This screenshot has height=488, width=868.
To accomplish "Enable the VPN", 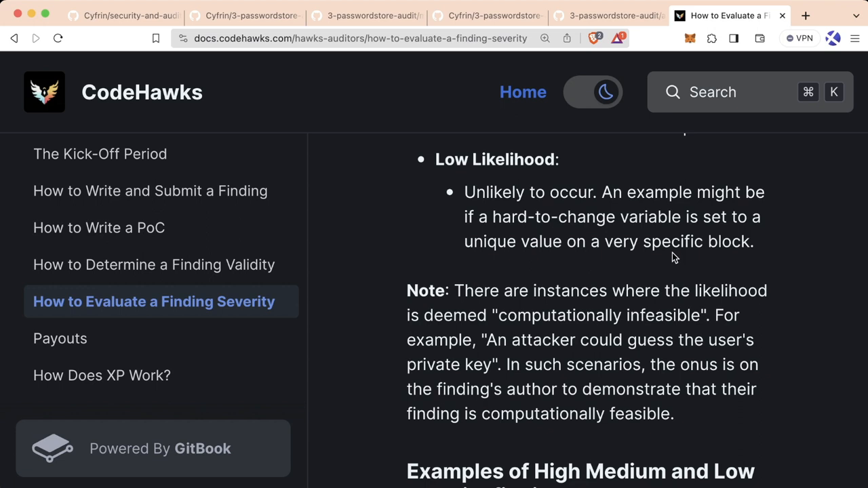I will (800, 38).
